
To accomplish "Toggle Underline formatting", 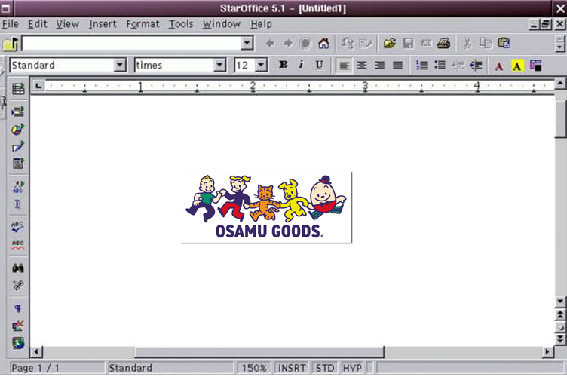I will 319,65.
